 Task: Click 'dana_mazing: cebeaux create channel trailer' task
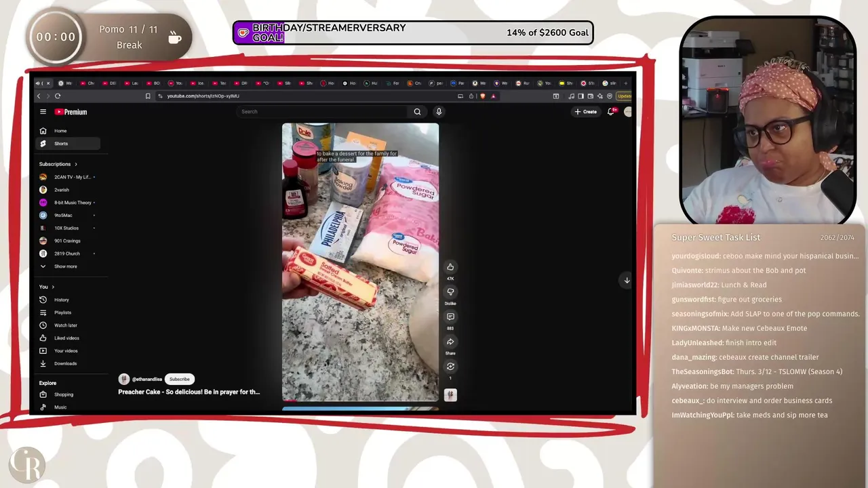click(745, 357)
